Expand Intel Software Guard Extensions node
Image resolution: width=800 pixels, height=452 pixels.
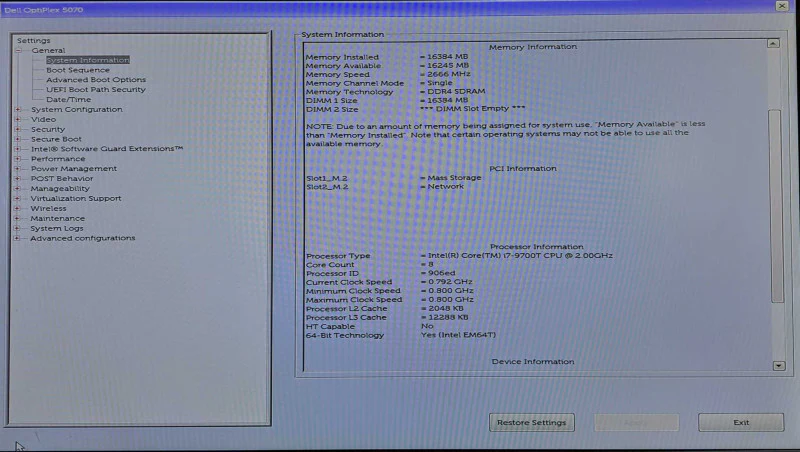pyautogui.click(x=18, y=149)
